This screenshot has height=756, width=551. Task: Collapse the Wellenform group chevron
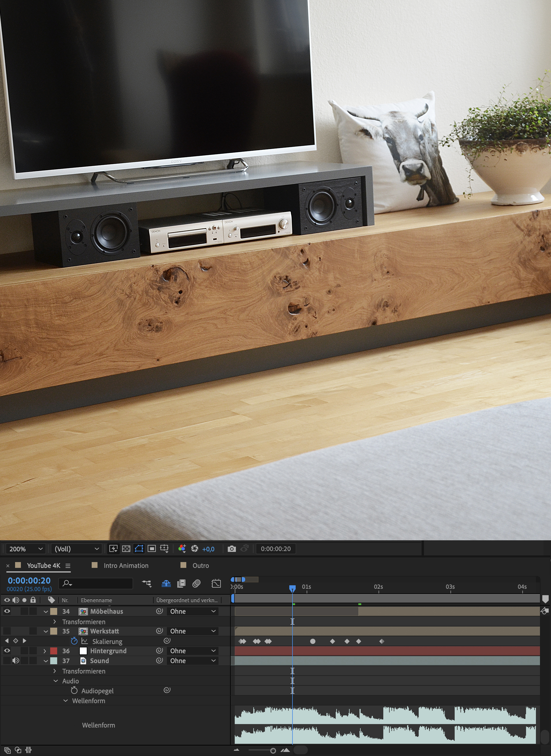click(x=66, y=701)
